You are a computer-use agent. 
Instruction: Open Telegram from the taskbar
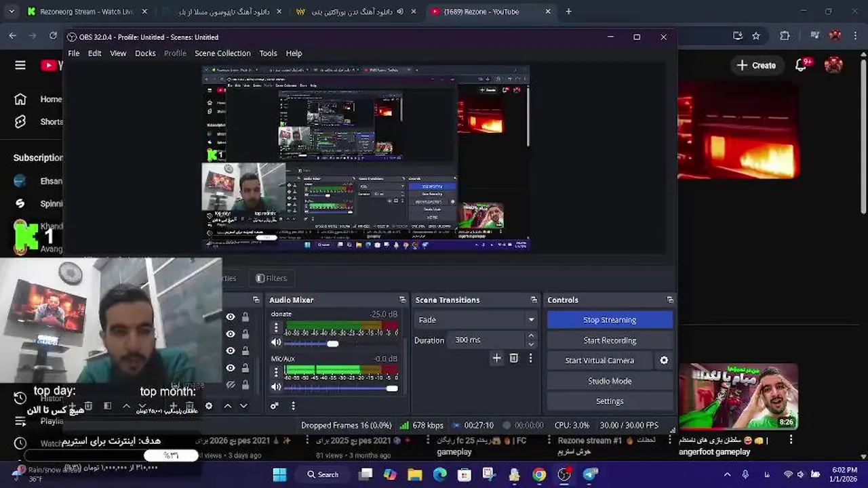click(589, 474)
